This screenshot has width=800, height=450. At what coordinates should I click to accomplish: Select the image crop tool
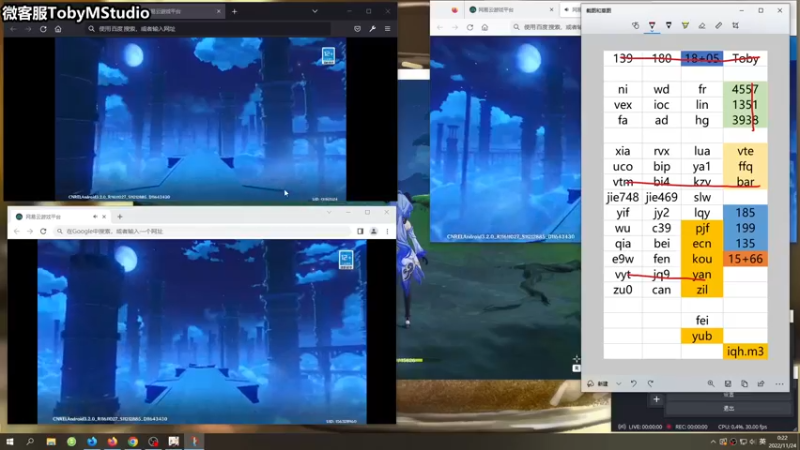click(735, 26)
